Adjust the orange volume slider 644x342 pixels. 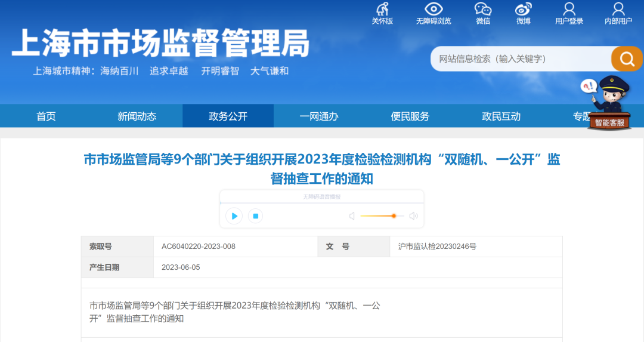(394, 215)
